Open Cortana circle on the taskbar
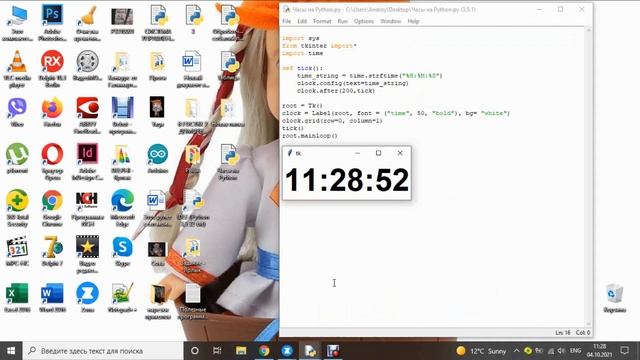The height and width of the screenshot is (360, 640). 195,351
